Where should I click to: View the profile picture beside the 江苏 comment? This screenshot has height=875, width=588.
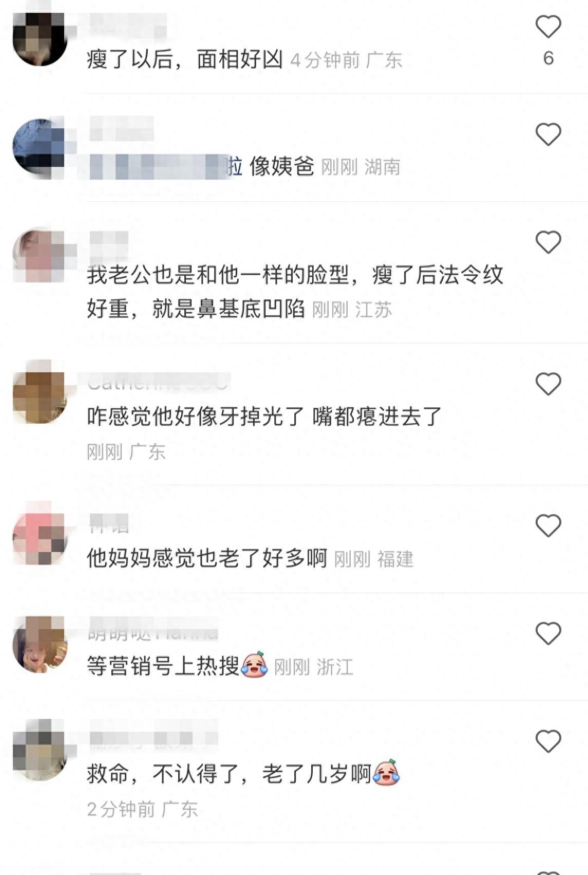pyautogui.click(x=40, y=255)
